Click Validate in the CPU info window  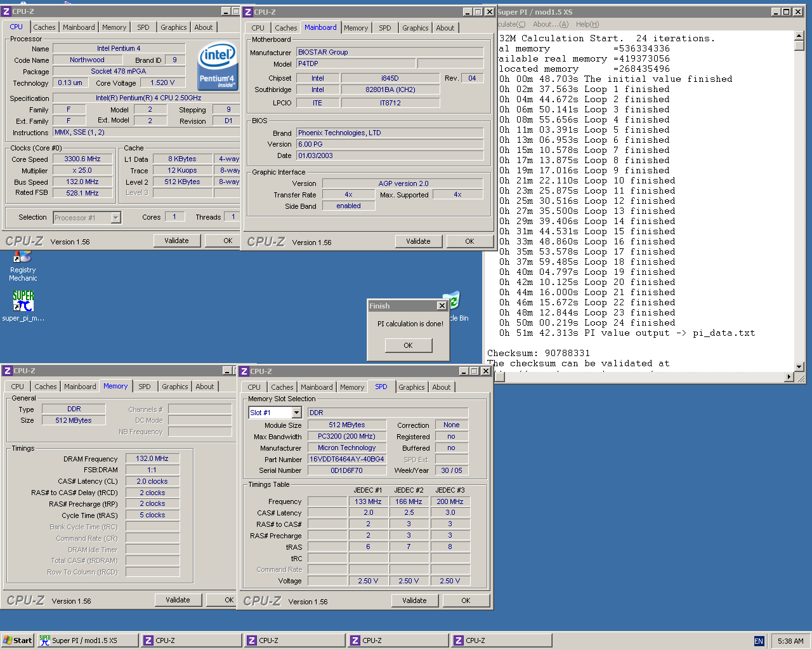pos(176,241)
